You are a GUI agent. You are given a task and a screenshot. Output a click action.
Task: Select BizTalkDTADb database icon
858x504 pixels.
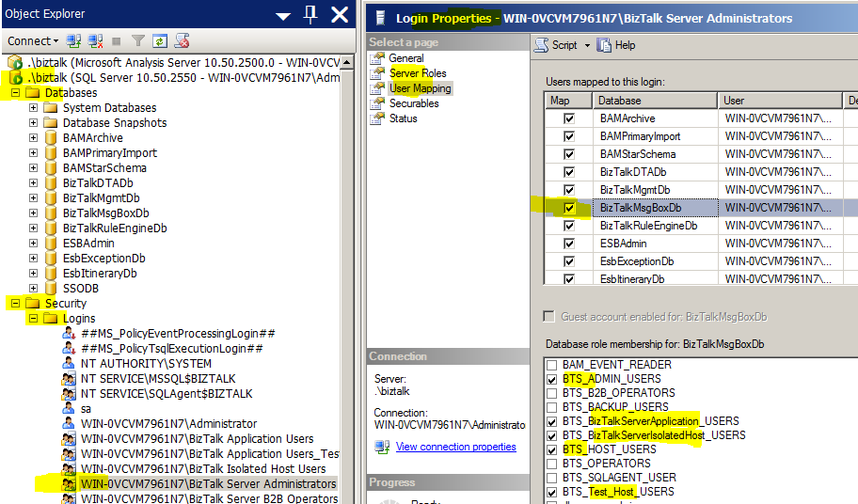coord(51,183)
